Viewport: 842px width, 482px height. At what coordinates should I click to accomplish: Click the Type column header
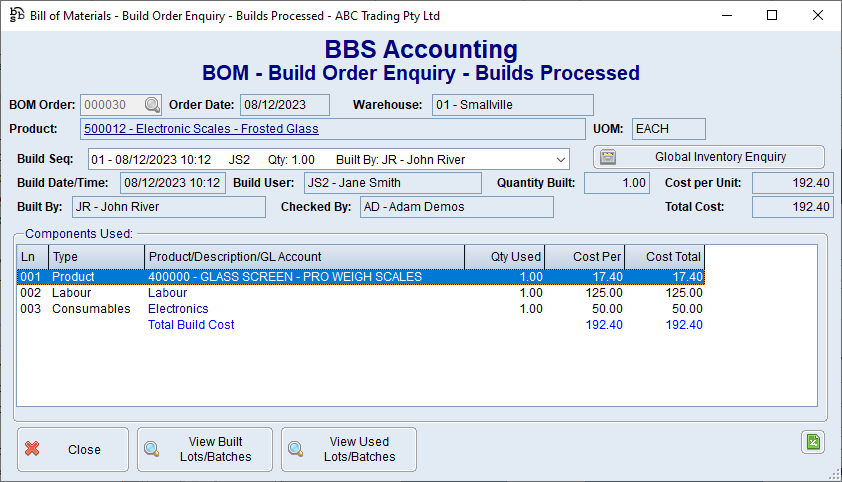[96, 257]
